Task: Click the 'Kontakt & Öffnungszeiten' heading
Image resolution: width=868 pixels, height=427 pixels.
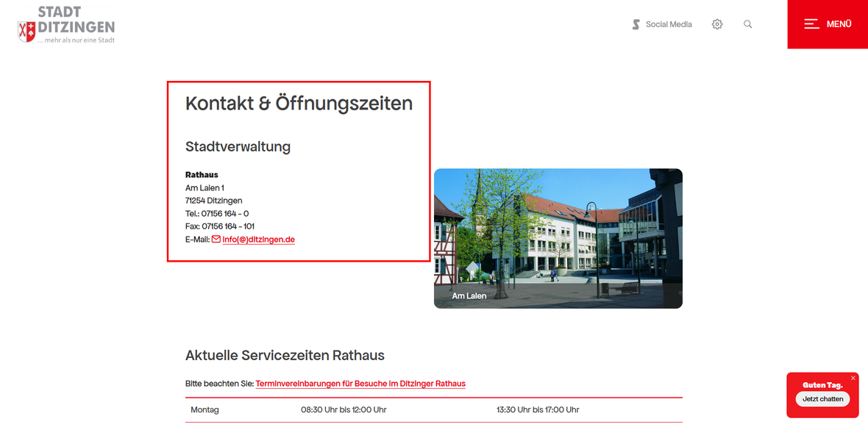Action: [299, 103]
